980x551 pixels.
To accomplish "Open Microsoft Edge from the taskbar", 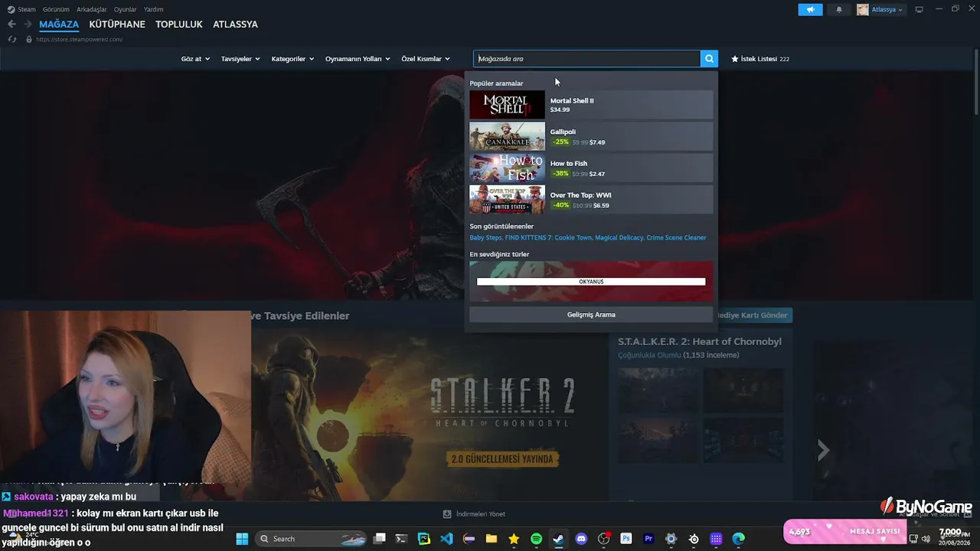I will point(738,539).
